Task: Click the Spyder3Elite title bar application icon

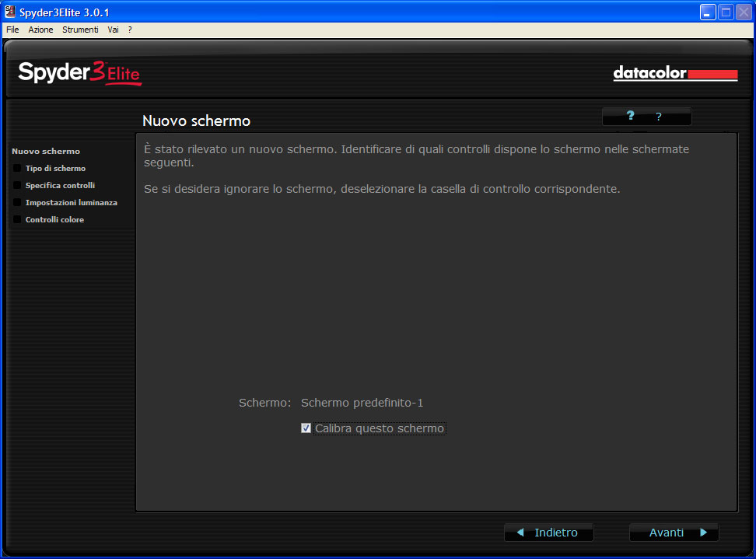Action: (x=9, y=12)
